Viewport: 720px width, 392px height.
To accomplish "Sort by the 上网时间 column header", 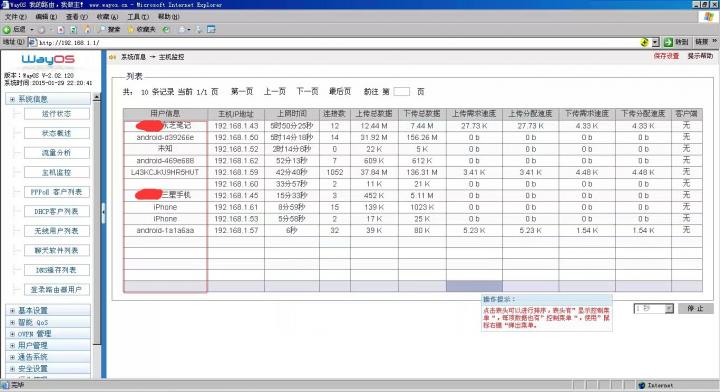I will click(x=292, y=113).
